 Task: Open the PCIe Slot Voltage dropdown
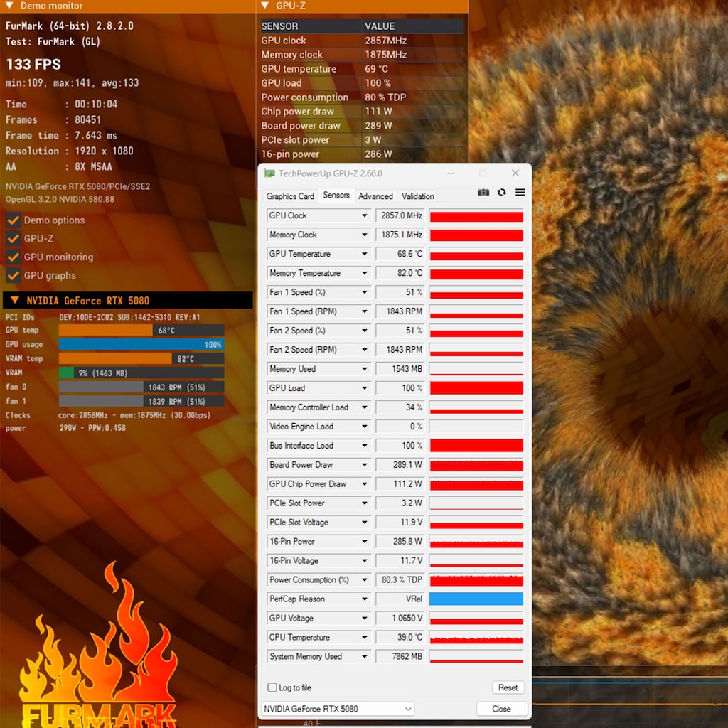click(x=365, y=523)
